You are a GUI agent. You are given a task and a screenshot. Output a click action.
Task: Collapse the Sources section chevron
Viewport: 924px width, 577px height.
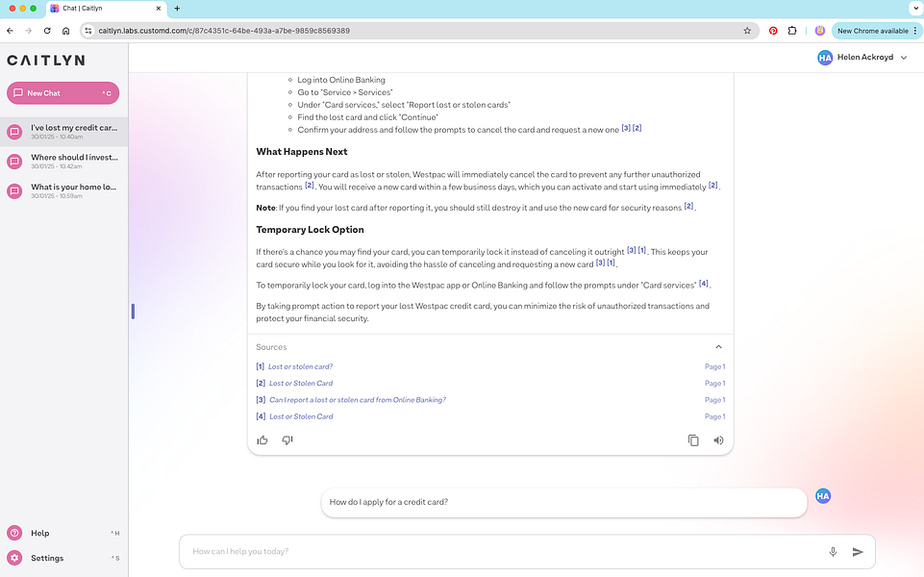click(x=718, y=346)
